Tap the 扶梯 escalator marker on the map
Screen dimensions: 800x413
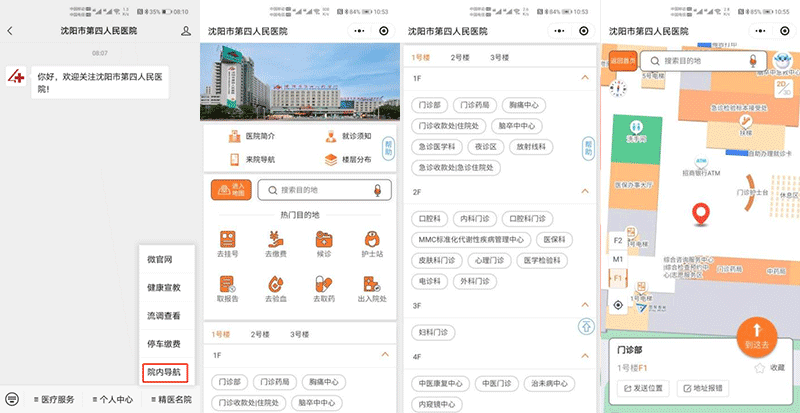[746, 122]
